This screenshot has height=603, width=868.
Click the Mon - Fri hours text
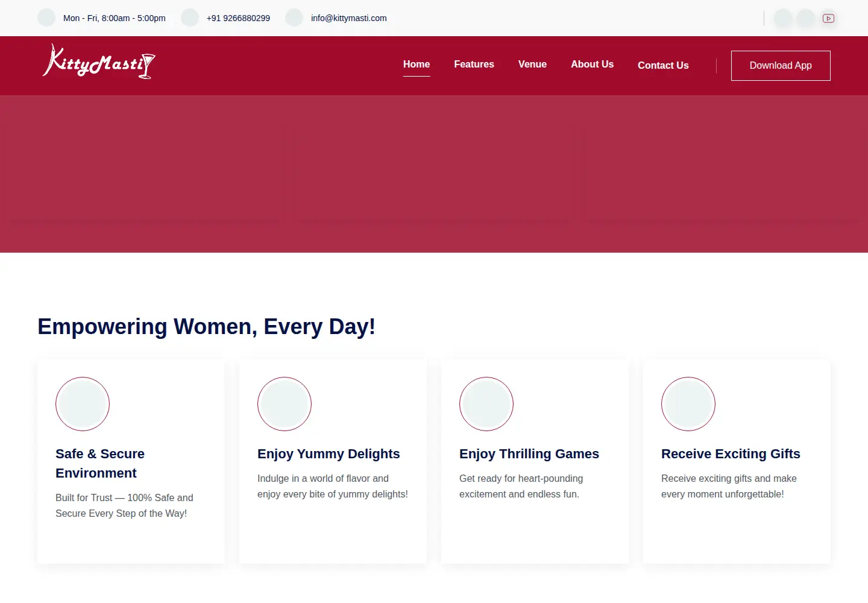click(115, 18)
